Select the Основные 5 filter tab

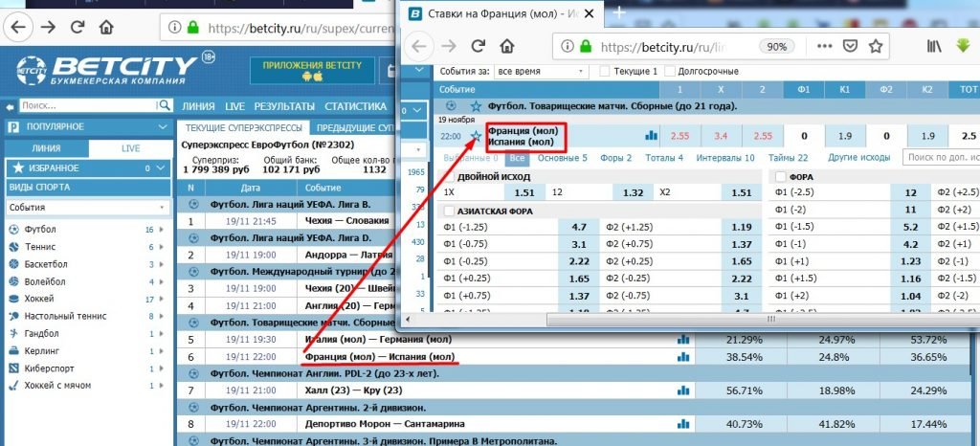coord(563,158)
